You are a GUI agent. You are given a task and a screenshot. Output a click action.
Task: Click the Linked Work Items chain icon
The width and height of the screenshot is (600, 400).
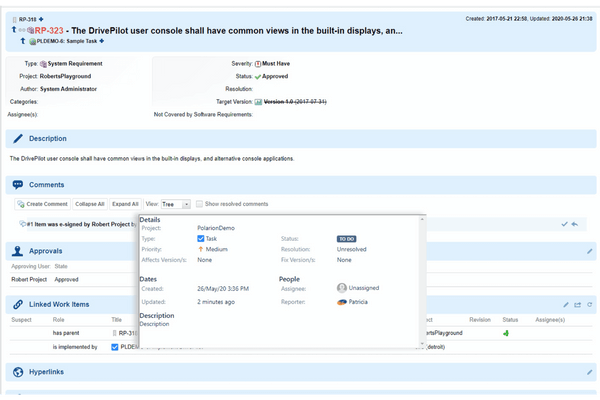click(18, 304)
